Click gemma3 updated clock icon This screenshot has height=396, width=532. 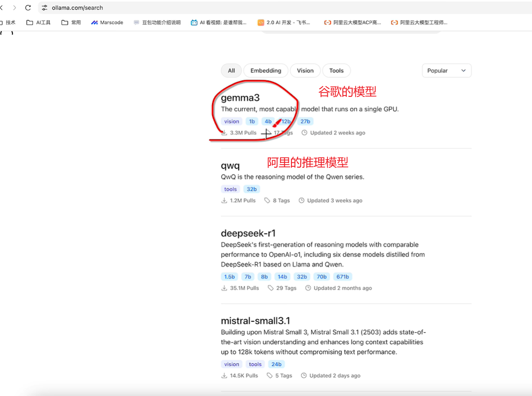(x=304, y=133)
